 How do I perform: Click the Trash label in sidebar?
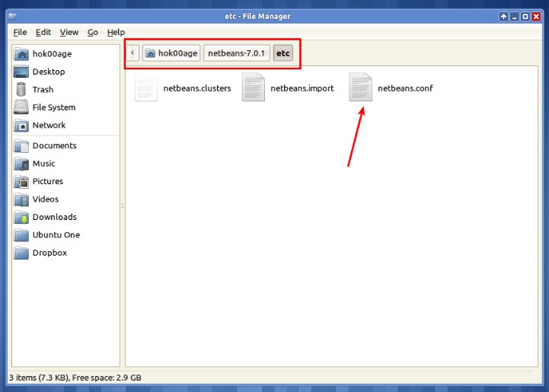coord(43,90)
